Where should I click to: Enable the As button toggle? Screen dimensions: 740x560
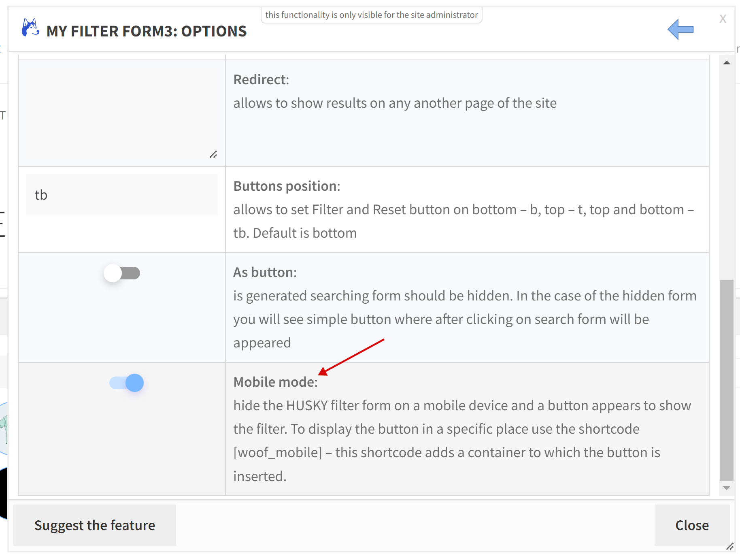(x=122, y=273)
